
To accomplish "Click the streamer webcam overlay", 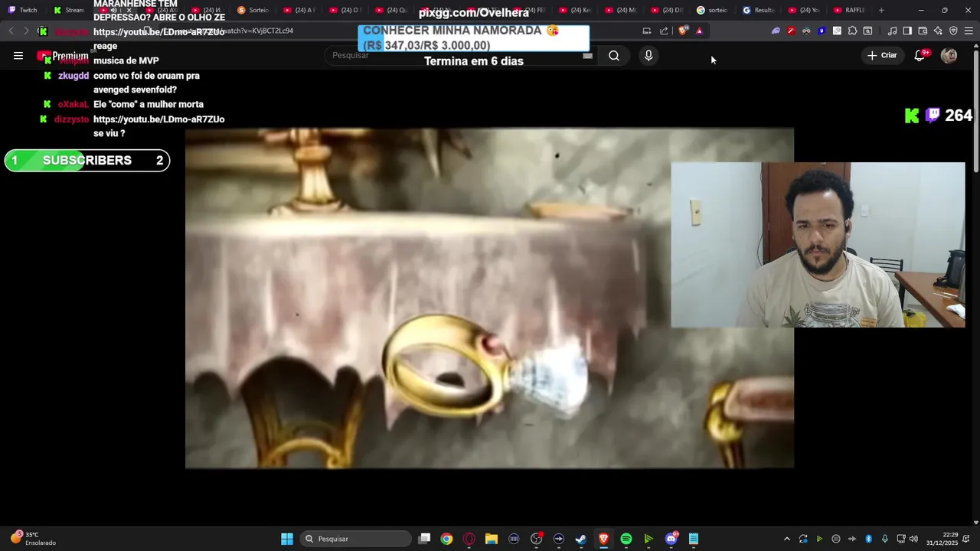I will [818, 245].
